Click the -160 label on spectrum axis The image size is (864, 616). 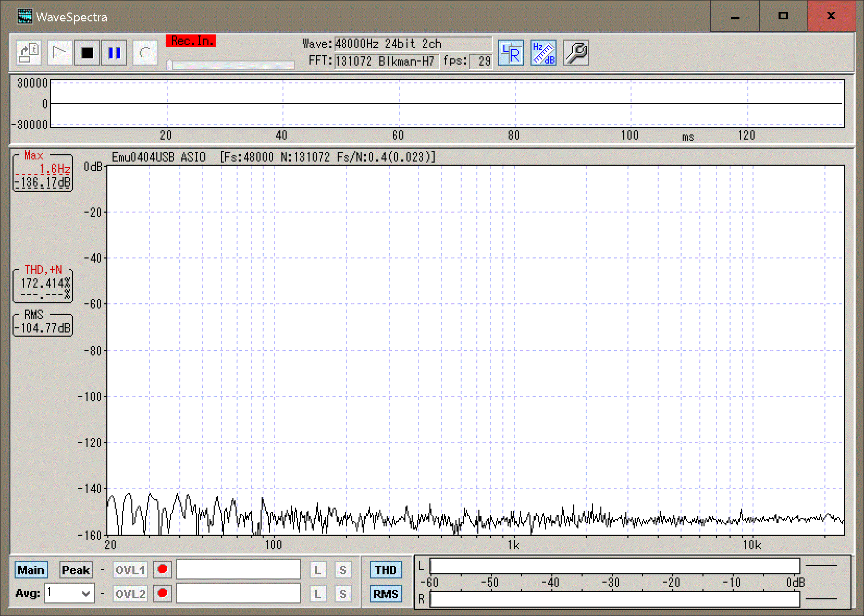pyautogui.click(x=91, y=535)
